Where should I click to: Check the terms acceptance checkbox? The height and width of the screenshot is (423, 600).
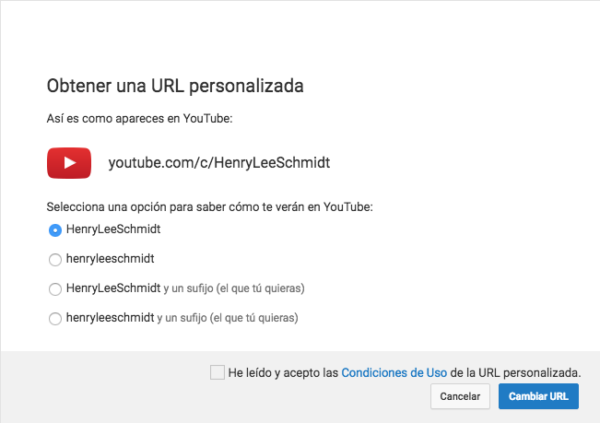pos(217,372)
